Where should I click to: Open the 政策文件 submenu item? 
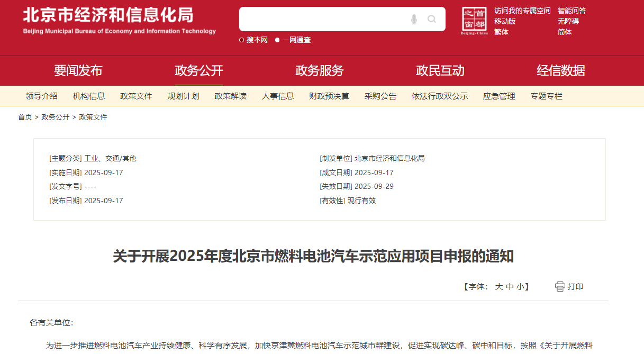pyautogui.click(x=136, y=96)
